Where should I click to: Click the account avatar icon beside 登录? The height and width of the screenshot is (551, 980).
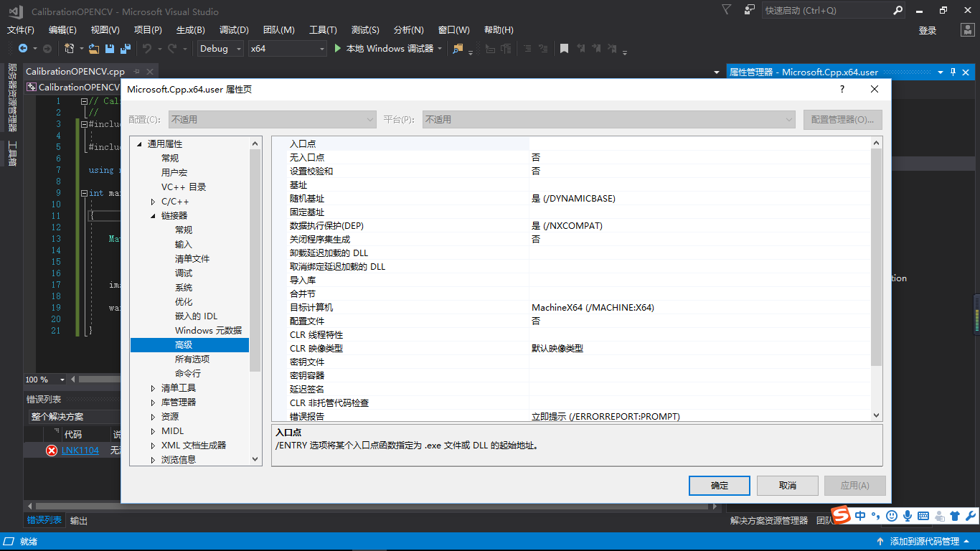tap(968, 30)
